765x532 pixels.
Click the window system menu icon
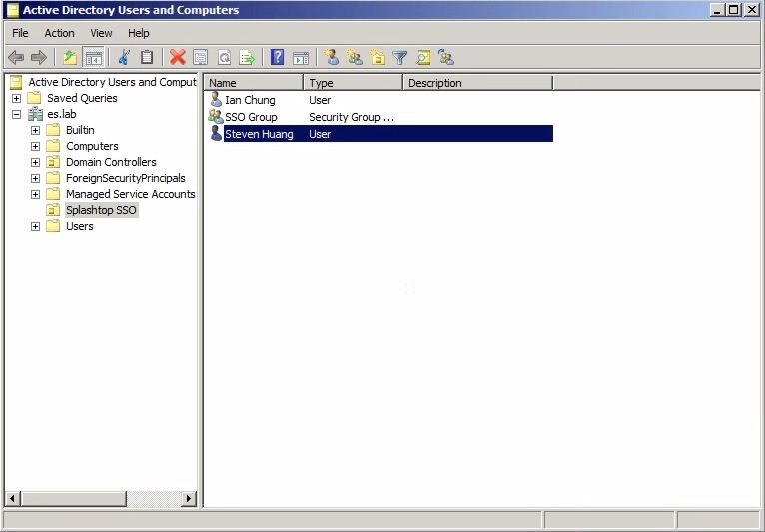[13, 10]
